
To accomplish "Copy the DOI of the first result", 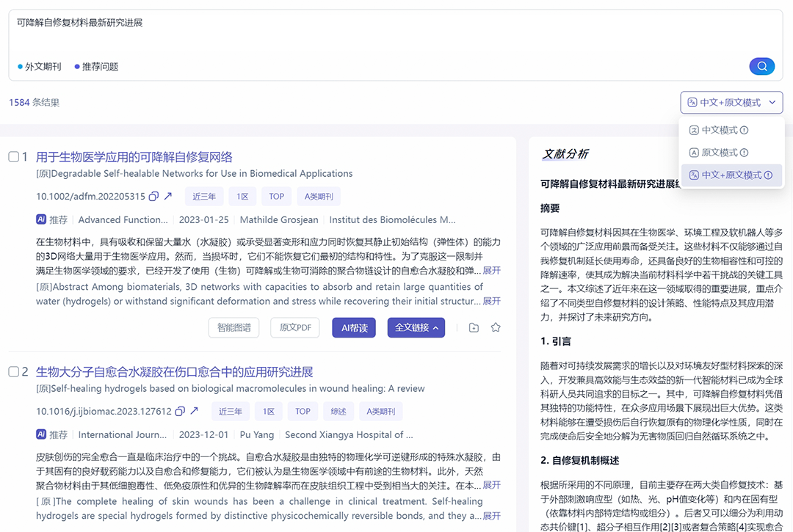I will coord(153,197).
